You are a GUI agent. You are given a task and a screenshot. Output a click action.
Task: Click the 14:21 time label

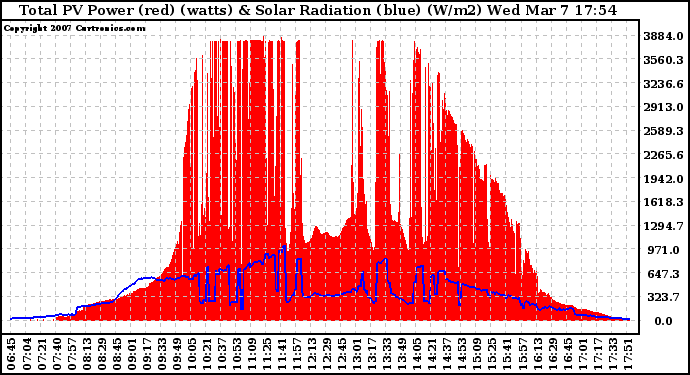(x=431, y=354)
